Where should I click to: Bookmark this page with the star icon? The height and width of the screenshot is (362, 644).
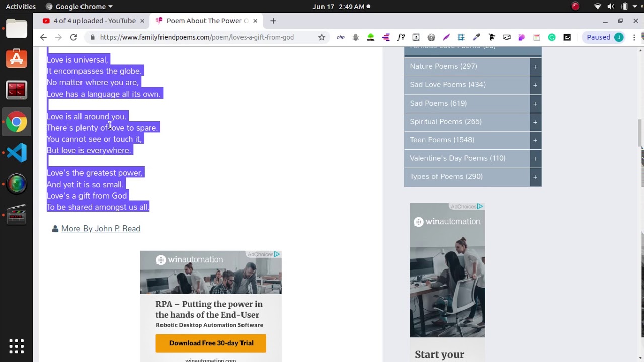[x=321, y=37]
